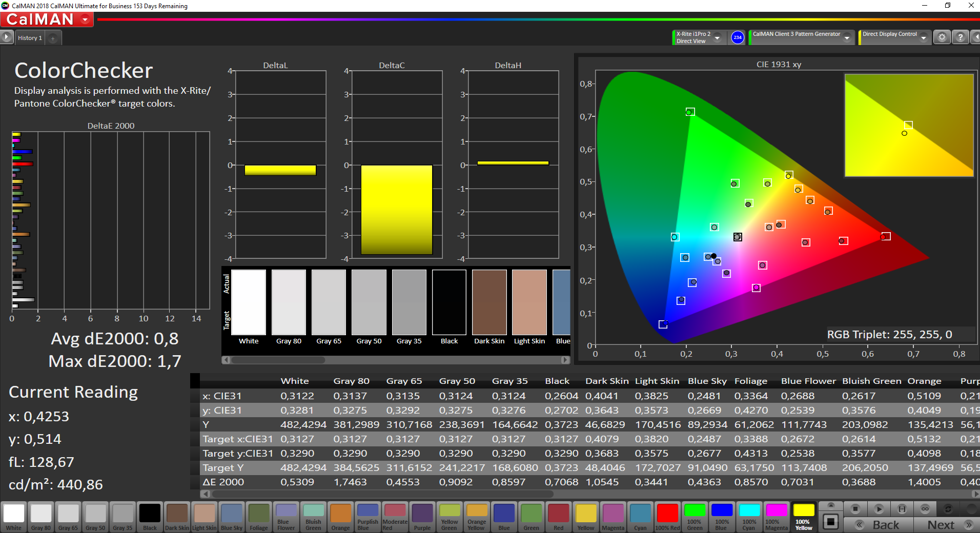Open the X-Rite i1Pro 2 meter dropdown
980x533 pixels.
pyautogui.click(x=717, y=37)
